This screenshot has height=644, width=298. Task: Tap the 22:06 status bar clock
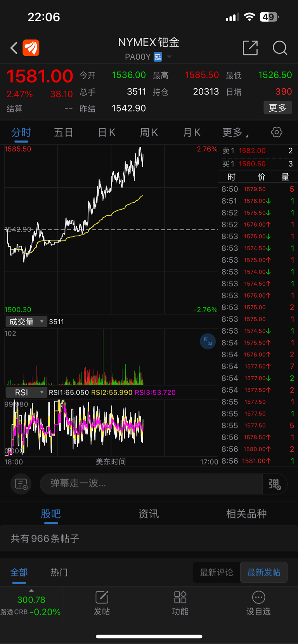point(44,17)
